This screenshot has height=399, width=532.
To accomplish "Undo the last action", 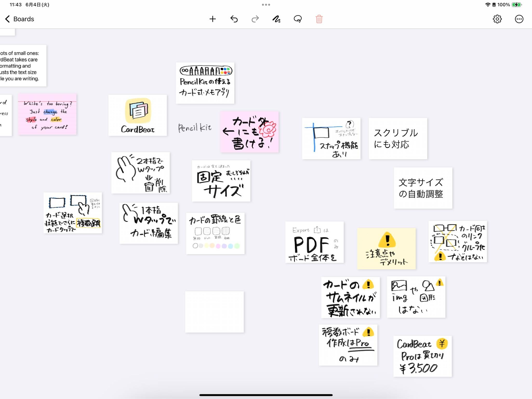I will click(x=234, y=19).
